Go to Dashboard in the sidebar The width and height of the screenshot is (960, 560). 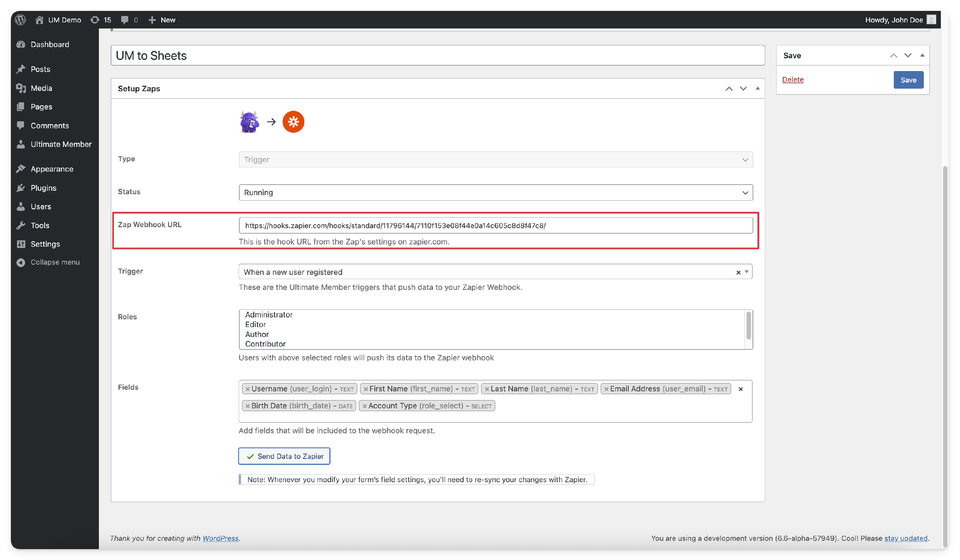pos(50,44)
